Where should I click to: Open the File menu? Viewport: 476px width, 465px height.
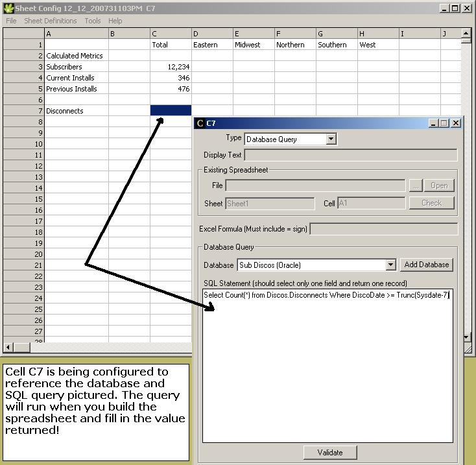11,21
